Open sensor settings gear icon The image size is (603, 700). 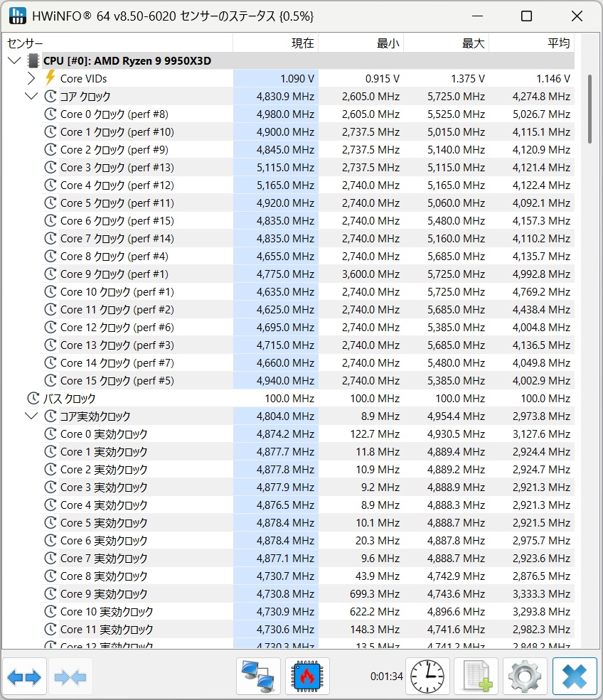(x=525, y=677)
